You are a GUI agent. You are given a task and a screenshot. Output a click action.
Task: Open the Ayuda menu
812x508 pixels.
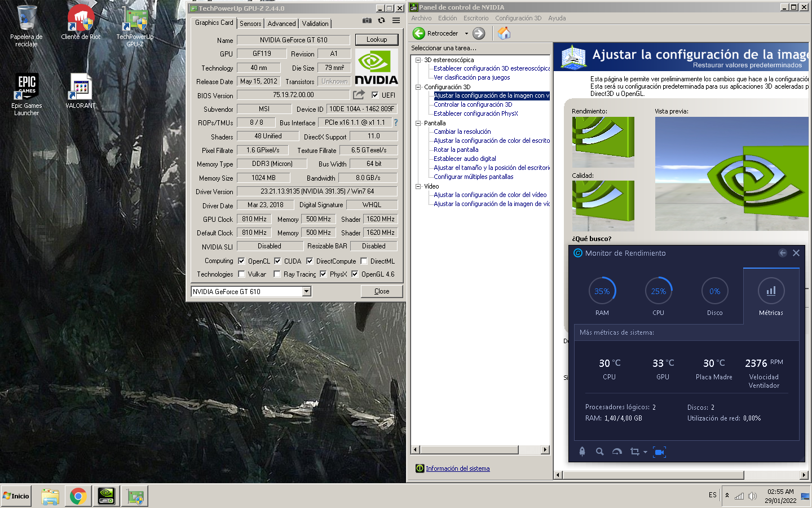[557, 18]
